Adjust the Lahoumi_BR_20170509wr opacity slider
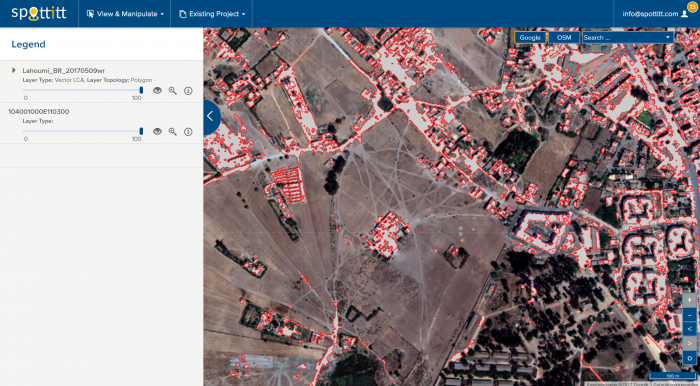700x386 pixels. [x=82, y=90]
